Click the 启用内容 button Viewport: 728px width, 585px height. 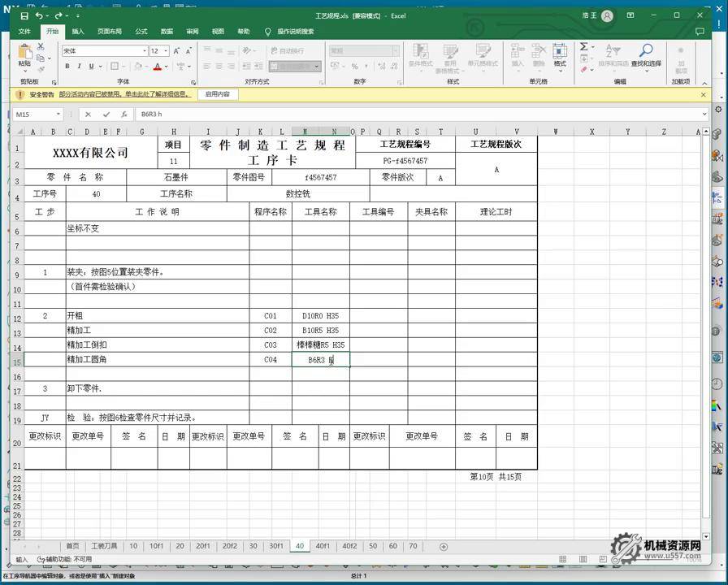tap(216, 94)
